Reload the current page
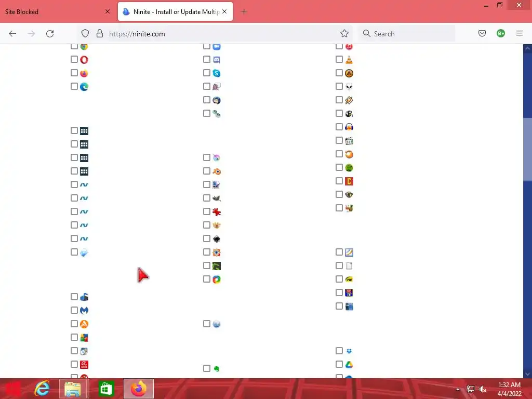 tap(50, 34)
